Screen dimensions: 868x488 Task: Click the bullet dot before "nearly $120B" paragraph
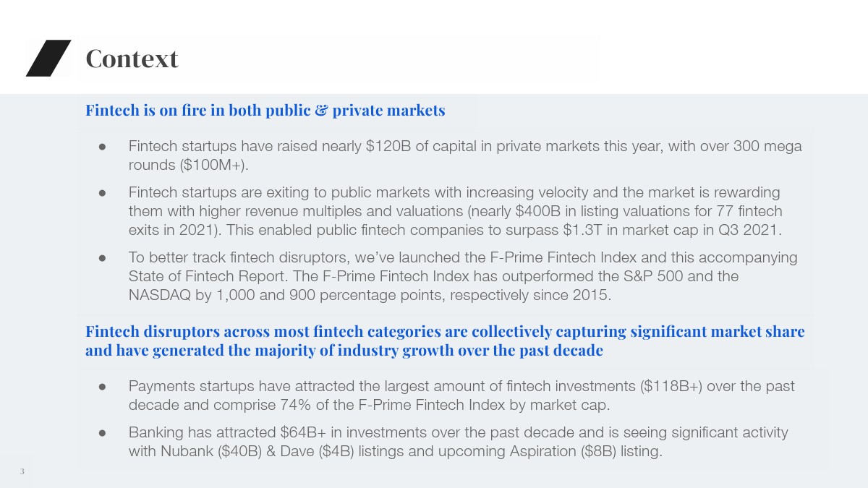tap(103, 147)
